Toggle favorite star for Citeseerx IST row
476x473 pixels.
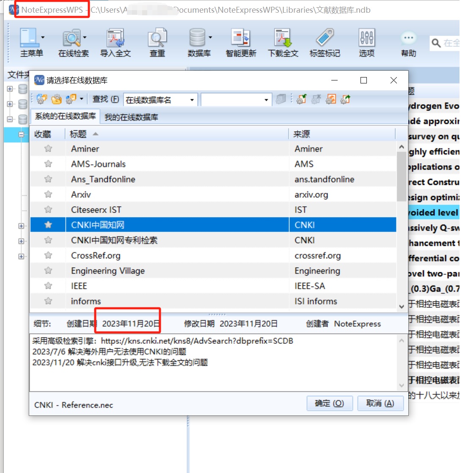pos(48,210)
